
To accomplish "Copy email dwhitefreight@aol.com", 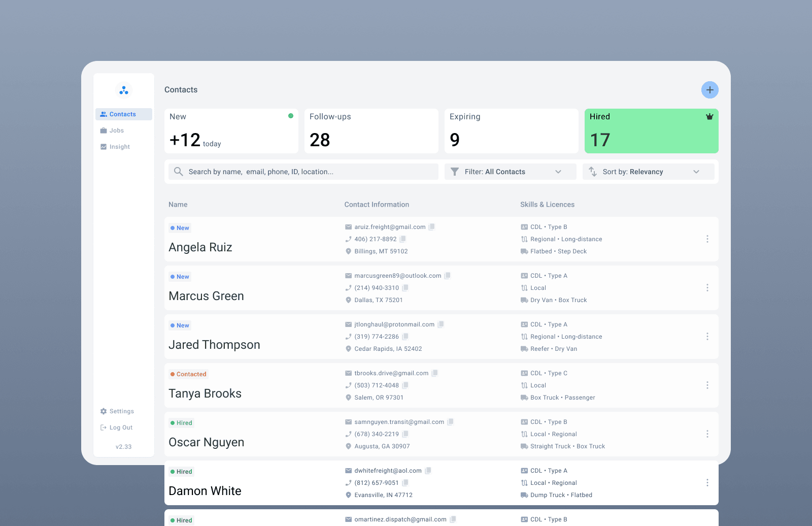I will click(x=428, y=471).
